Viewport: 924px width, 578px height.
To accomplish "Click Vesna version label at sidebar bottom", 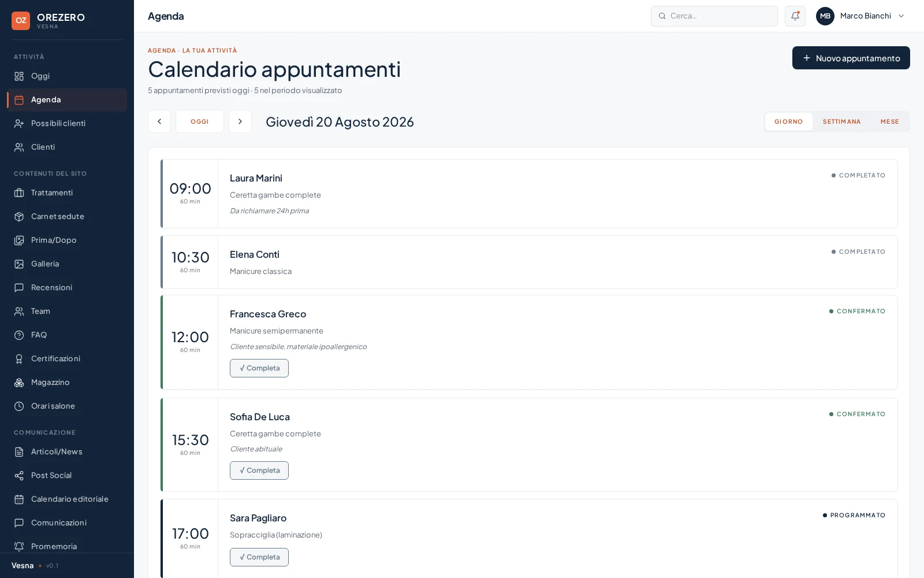I will tap(35, 566).
